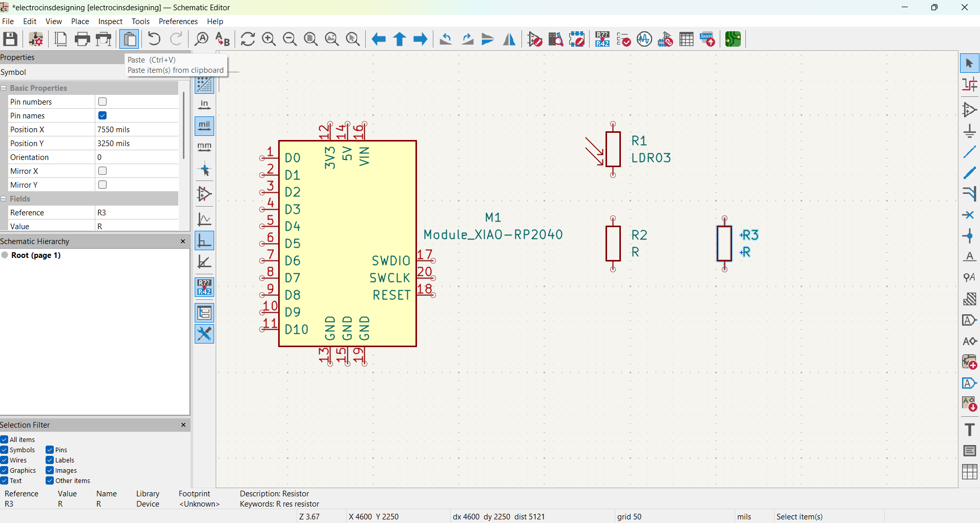980x523 pixels.
Task: Choose the Draw Wire tool
Action: pos(969,152)
